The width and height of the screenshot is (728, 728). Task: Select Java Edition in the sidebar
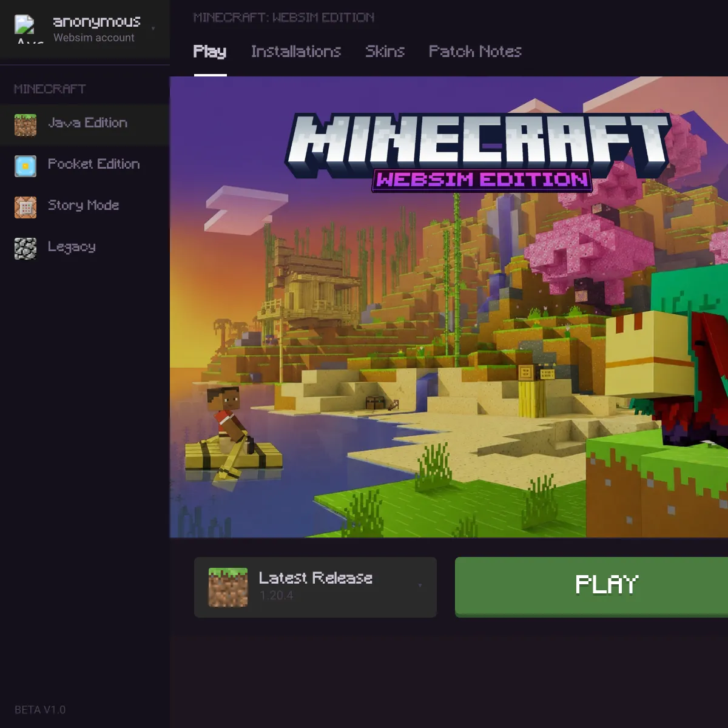(x=85, y=125)
